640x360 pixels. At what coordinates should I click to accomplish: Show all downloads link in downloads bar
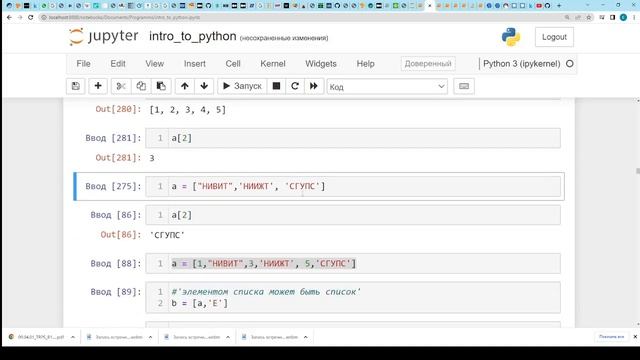pyautogui.click(x=611, y=337)
